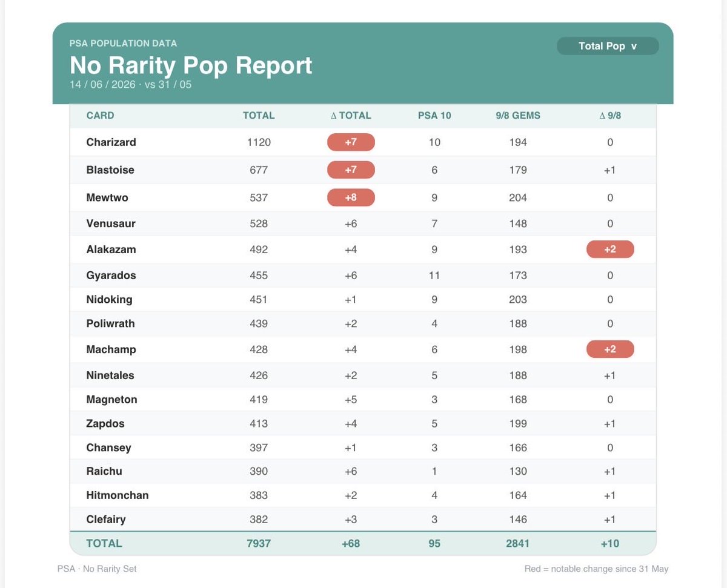Viewport: 727px width, 588px height.
Task: Select the Gyarados card name
Action: pyautogui.click(x=111, y=276)
